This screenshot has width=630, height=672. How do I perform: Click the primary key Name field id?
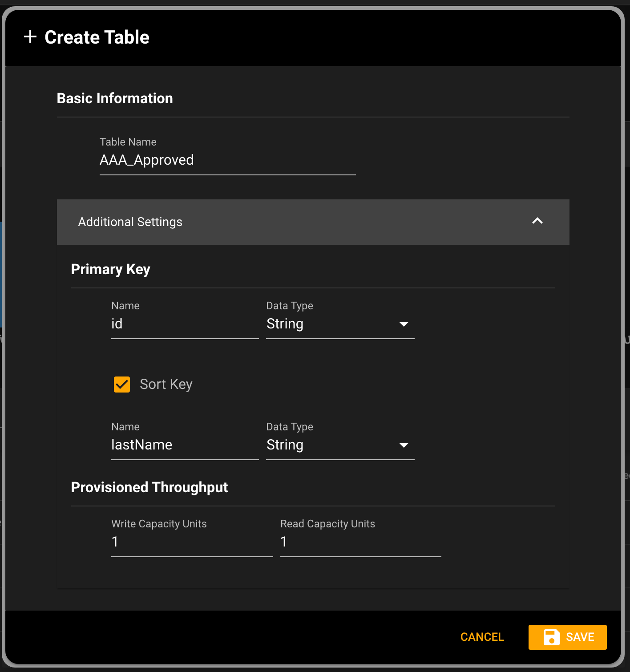point(185,324)
